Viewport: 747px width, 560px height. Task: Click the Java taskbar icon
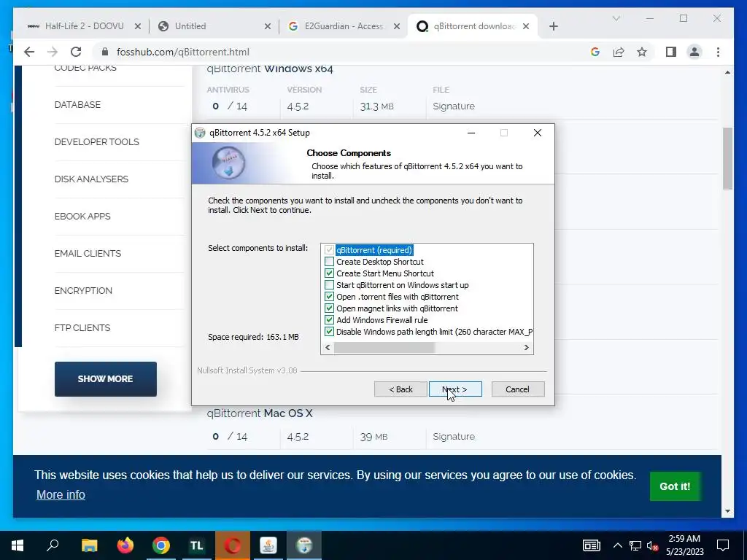[x=268, y=545]
